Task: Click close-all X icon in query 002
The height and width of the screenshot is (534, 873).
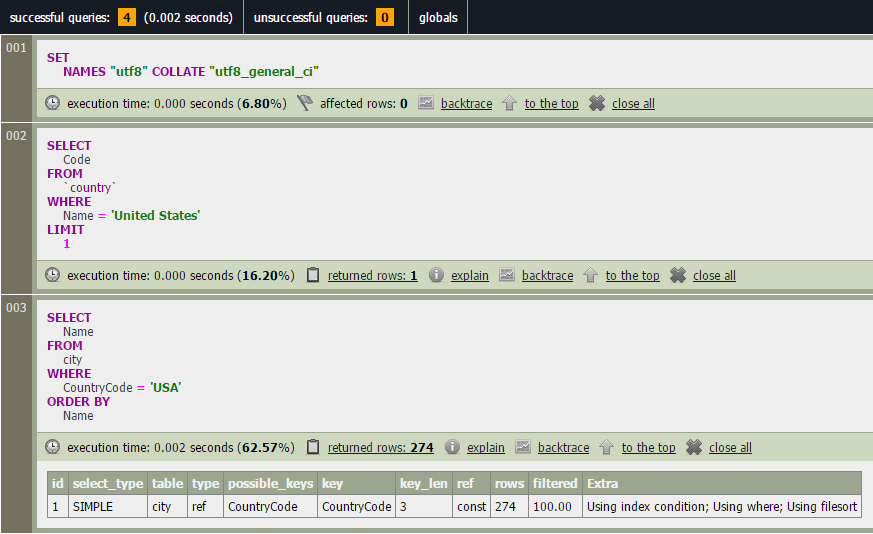Action: (678, 275)
